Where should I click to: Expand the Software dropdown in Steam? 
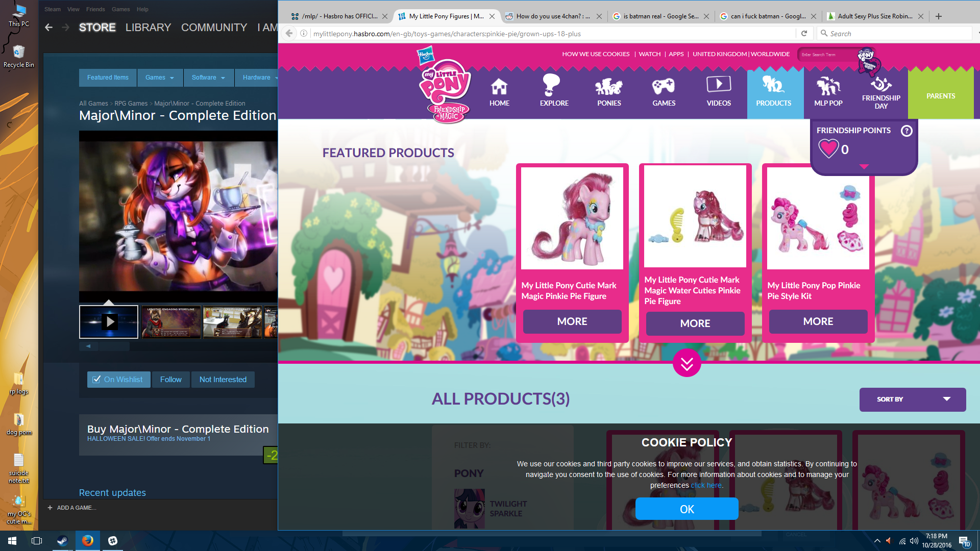click(208, 78)
